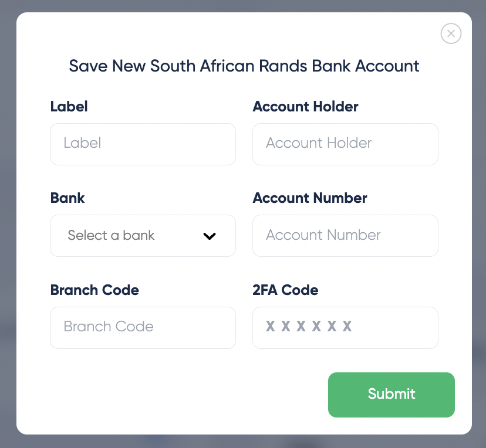Image resolution: width=486 pixels, height=448 pixels.
Task: Click the Account Holder text box
Action: 345,144
